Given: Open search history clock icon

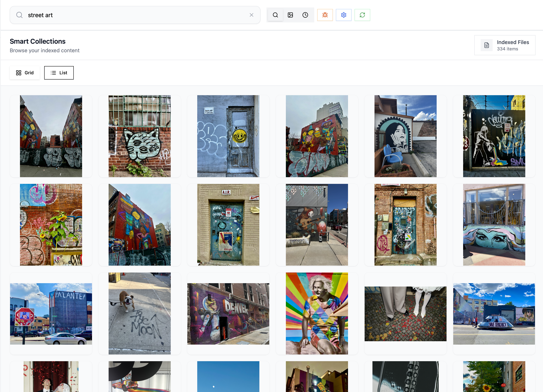Looking at the screenshot, I should 305,15.
